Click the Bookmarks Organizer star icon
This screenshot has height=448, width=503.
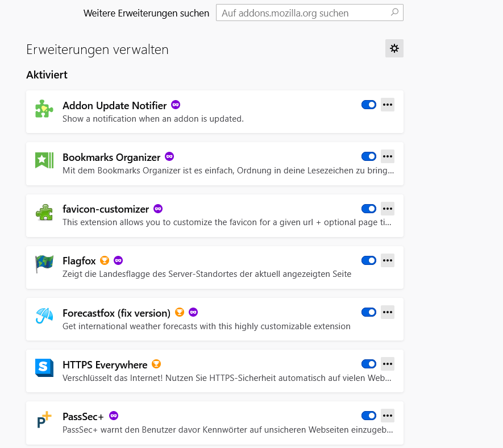(x=44, y=161)
